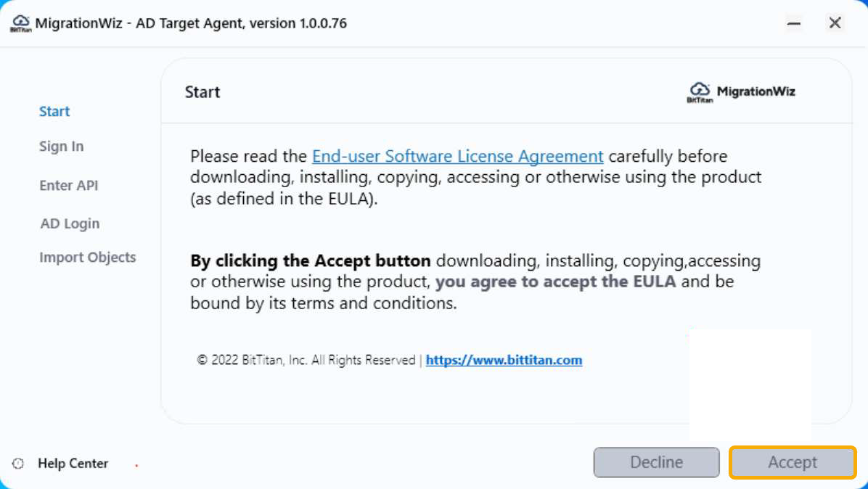Minimize the MigrationWiz window

point(794,22)
